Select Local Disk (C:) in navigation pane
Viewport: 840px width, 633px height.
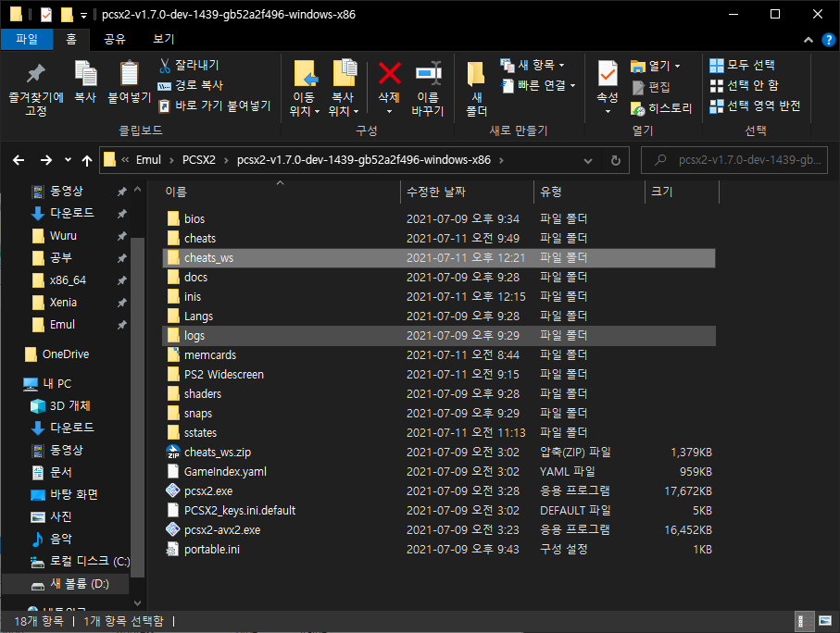coord(80,561)
